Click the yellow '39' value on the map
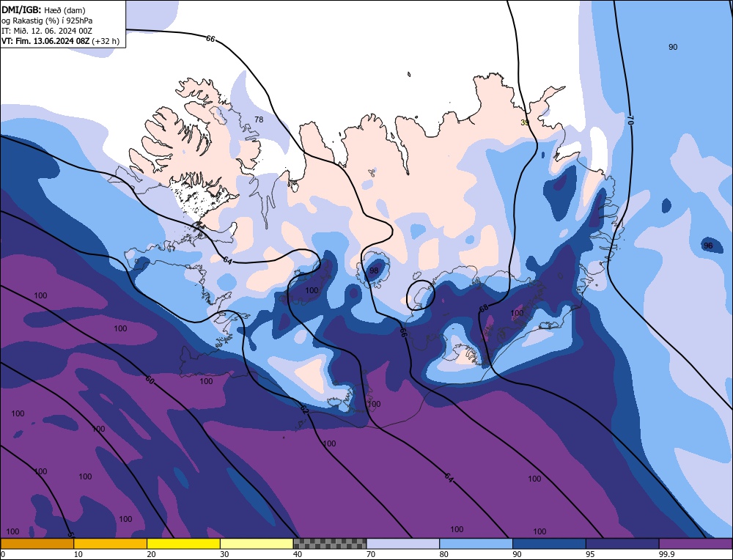Screen dimensions: 733x560 click(525, 122)
